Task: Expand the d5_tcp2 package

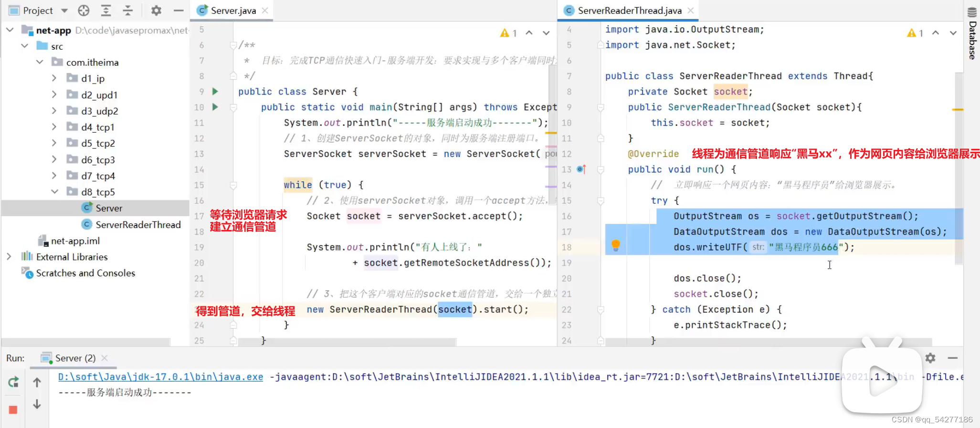Action: 54,143
